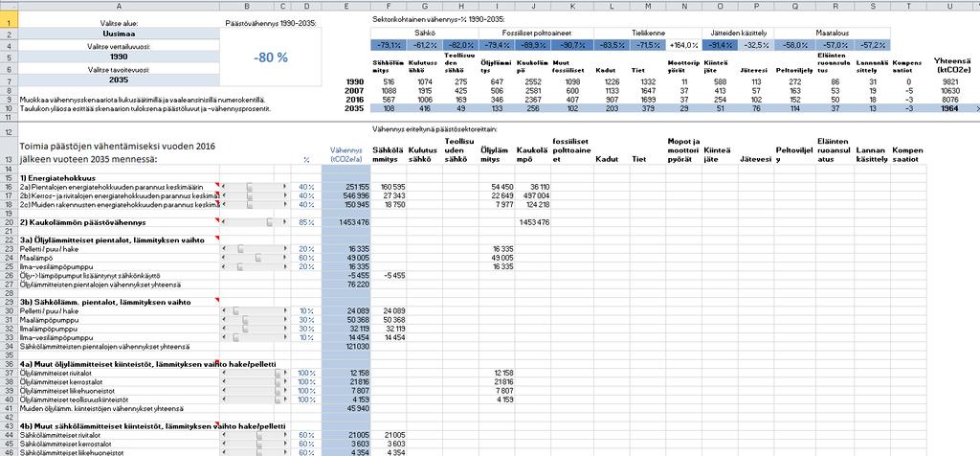This screenshot has height=456, width=980.
Task: Select column A header
Action: [120, 6]
